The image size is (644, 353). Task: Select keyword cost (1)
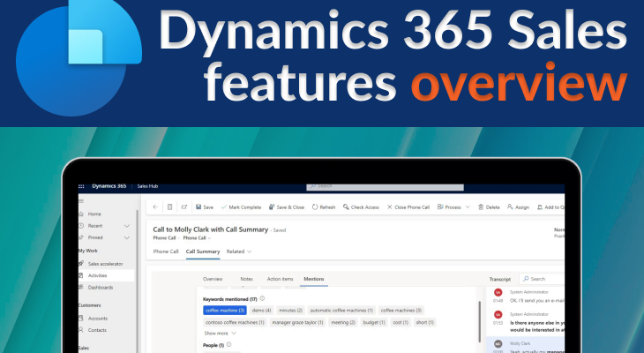(401, 323)
